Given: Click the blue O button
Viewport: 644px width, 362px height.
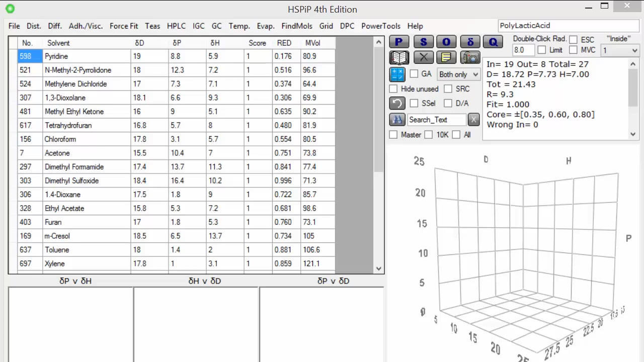Looking at the screenshot, I should pos(446,42).
